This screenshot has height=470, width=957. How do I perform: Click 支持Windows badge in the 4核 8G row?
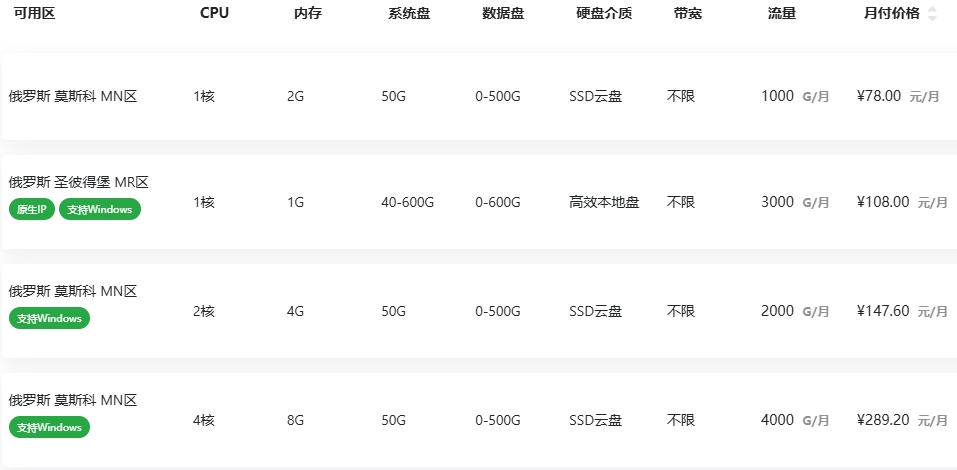[x=50, y=428]
